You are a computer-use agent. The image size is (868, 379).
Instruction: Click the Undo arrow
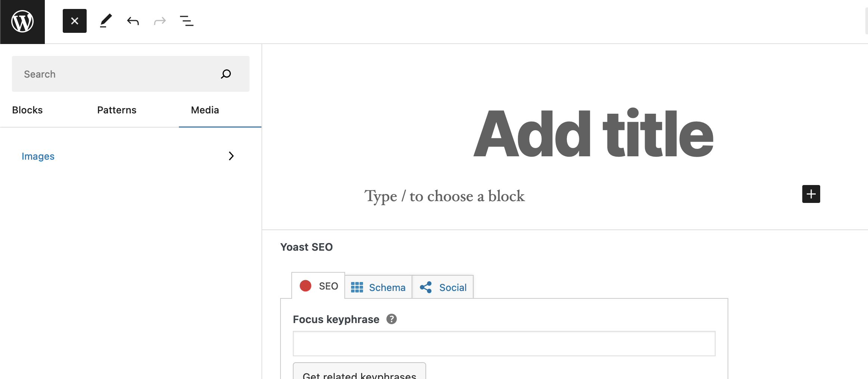tap(133, 21)
